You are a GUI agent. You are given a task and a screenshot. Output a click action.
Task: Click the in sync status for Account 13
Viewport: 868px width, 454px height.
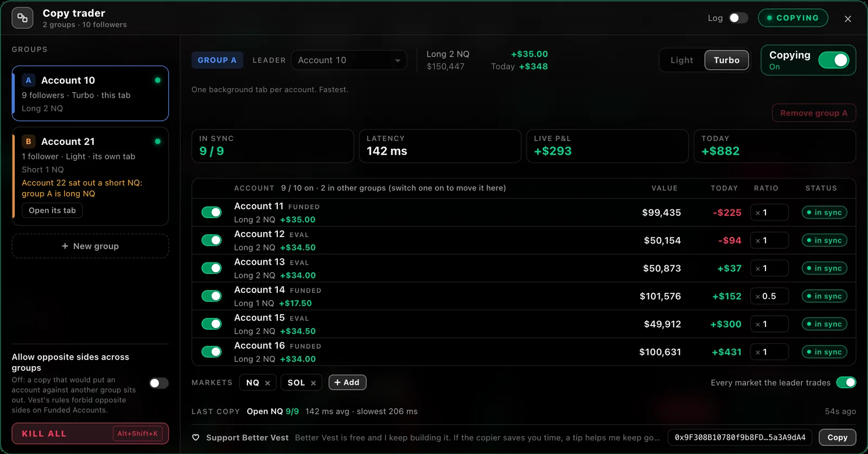point(825,268)
